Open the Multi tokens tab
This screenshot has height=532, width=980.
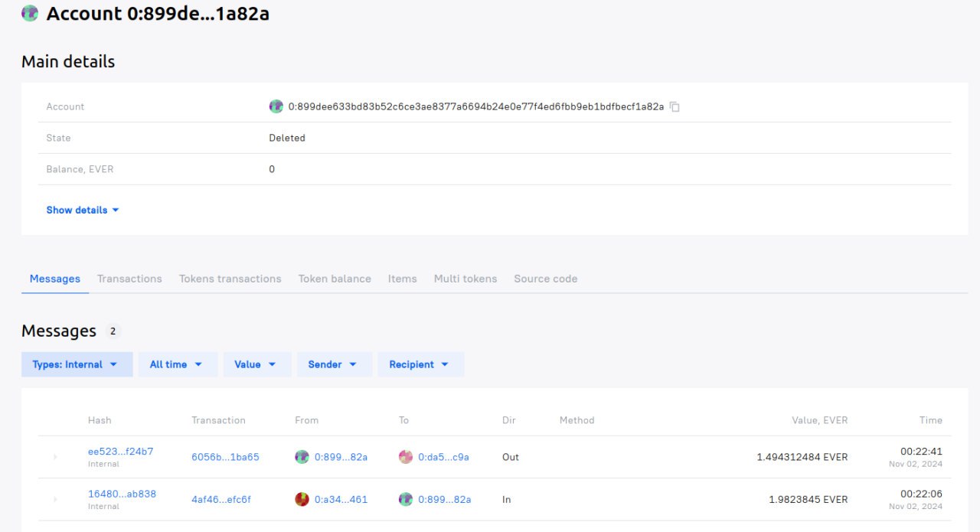click(x=465, y=279)
